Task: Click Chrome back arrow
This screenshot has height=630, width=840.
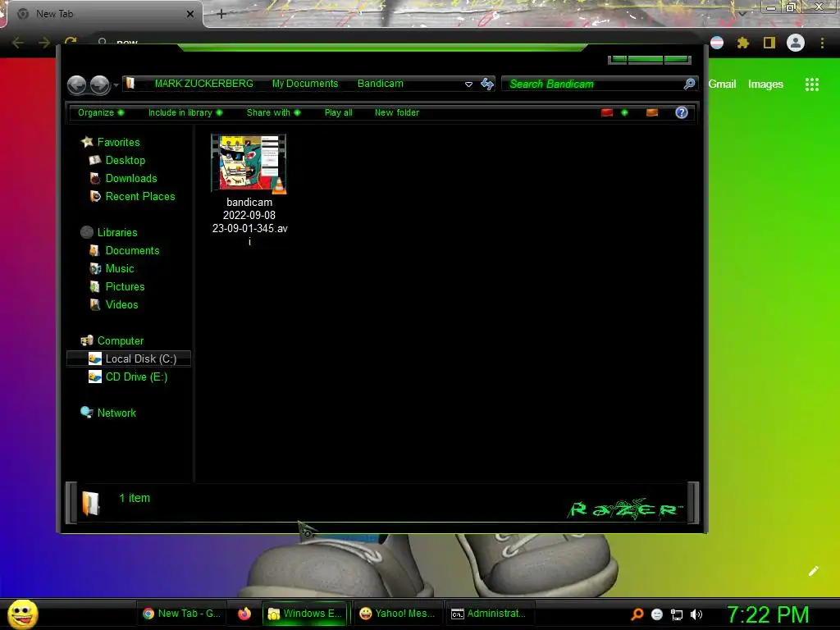Action: tap(18, 43)
